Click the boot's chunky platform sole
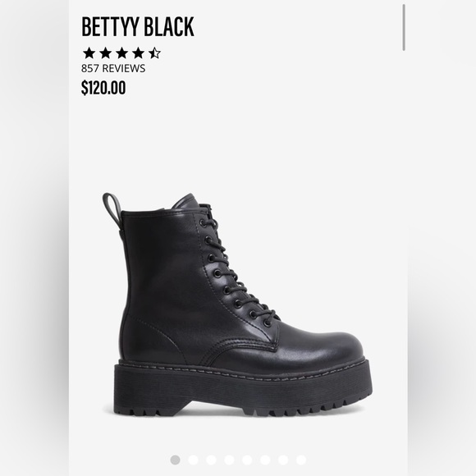Image resolution: width=476 pixels, height=476 pixels. 243,390
